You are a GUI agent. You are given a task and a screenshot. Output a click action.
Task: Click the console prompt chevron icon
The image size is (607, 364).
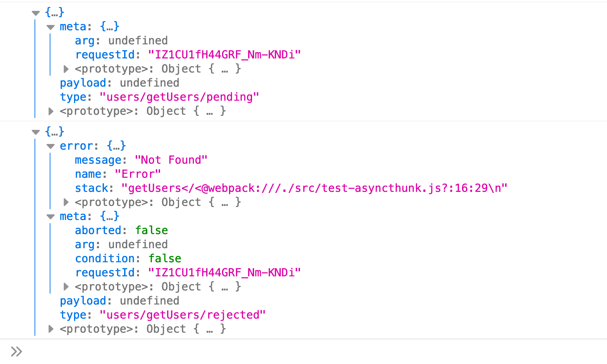[16, 352]
